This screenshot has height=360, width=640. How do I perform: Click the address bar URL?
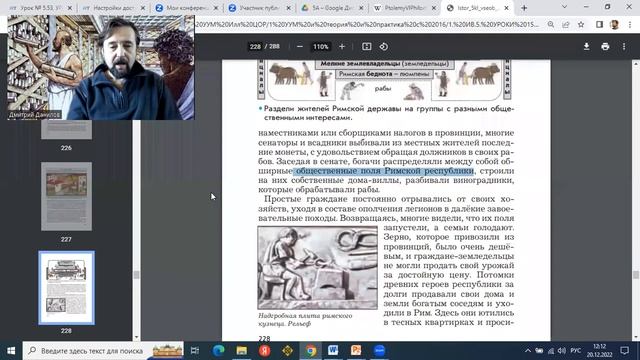point(367,24)
